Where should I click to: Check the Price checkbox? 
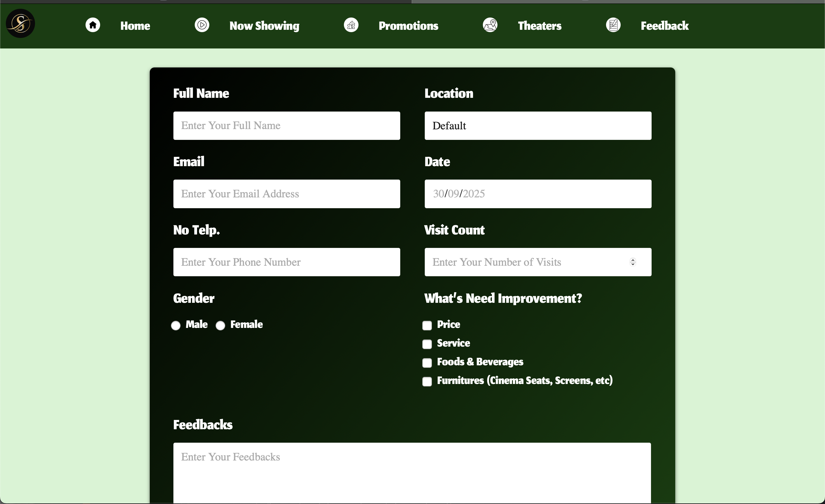[x=427, y=325]
